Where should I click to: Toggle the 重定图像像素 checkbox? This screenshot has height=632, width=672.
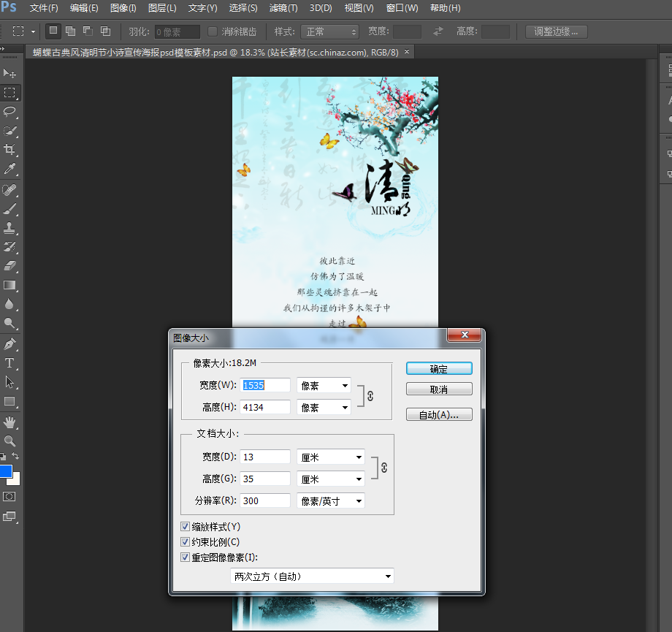pos(185,557)
